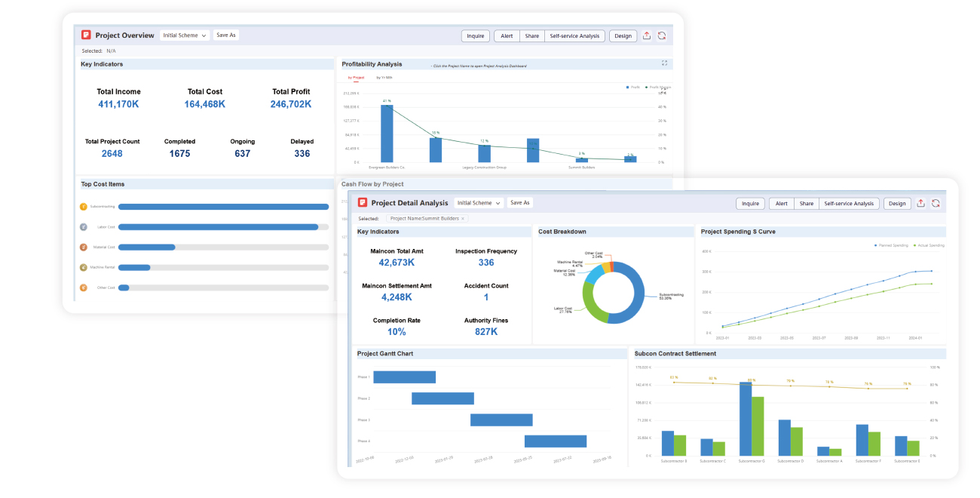Open Initial Scheme dropdown in Project Detail Analysis

(479, 203)
